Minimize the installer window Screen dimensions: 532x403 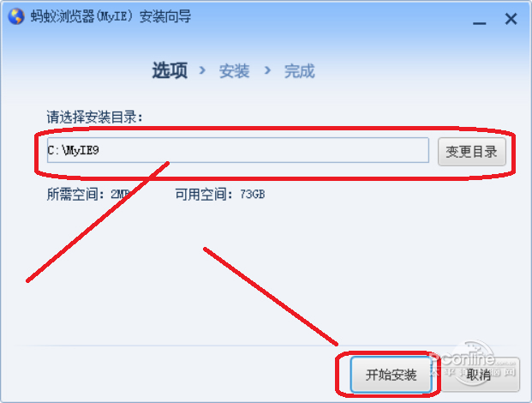click(480, 21)
